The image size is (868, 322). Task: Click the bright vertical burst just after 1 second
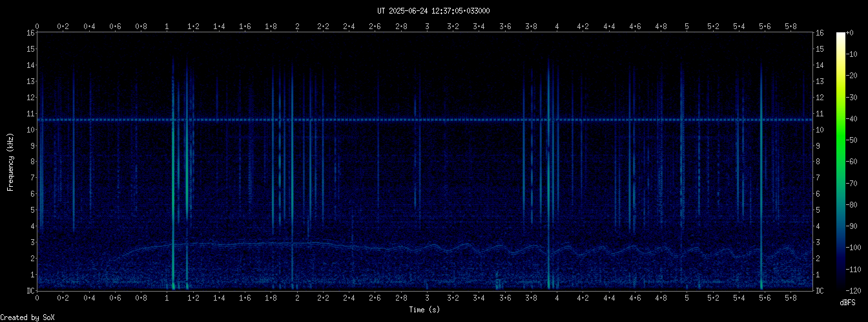(173, 175)
